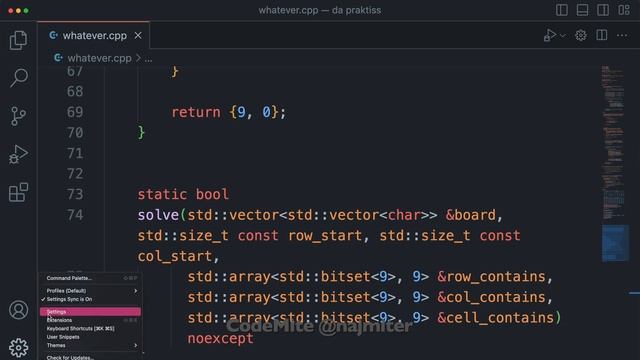Expand the Themes submenu arrow
The image size is (640, 360).
click(136, 345)
